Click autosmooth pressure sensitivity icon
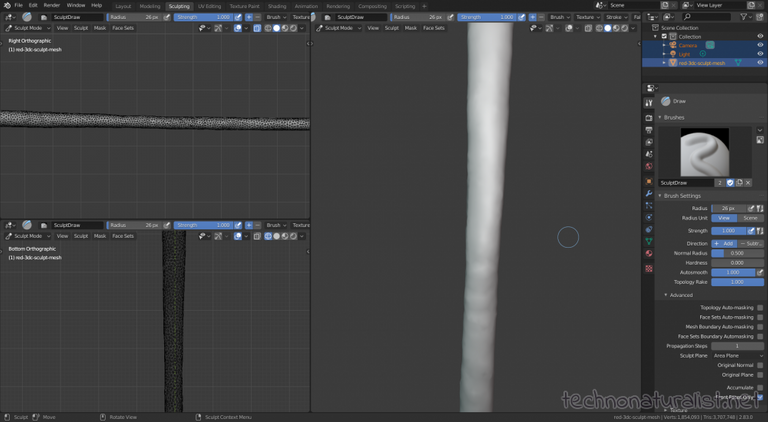The height and width of the screenshot is (422, 768). point(760,272)
